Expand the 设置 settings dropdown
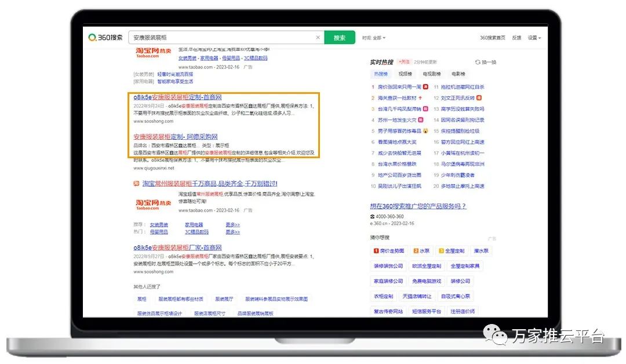The width and height of the screenshot is (626, 364). pos(534,38)
